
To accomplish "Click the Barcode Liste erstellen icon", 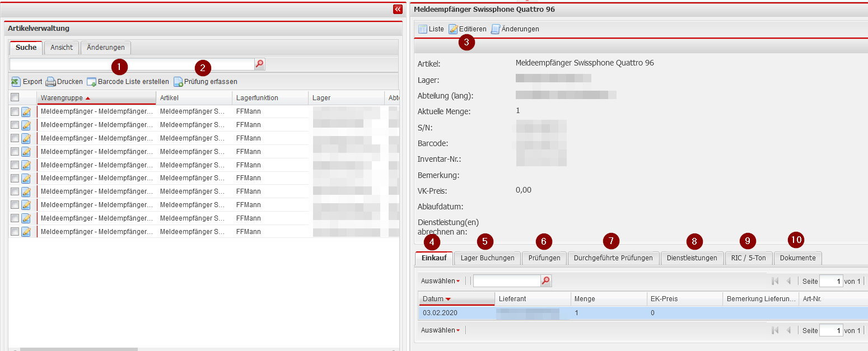I will (x=91, y=82).
